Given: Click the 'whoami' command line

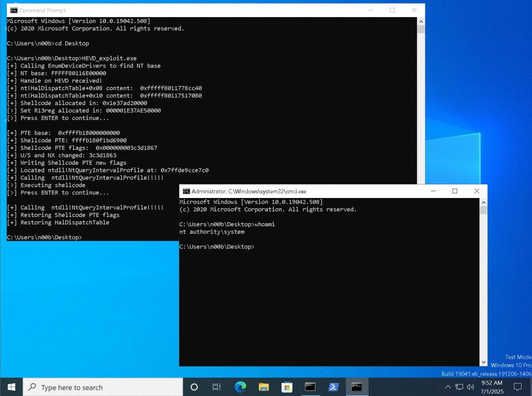Looking at the screenshot, I should [227, 225].
